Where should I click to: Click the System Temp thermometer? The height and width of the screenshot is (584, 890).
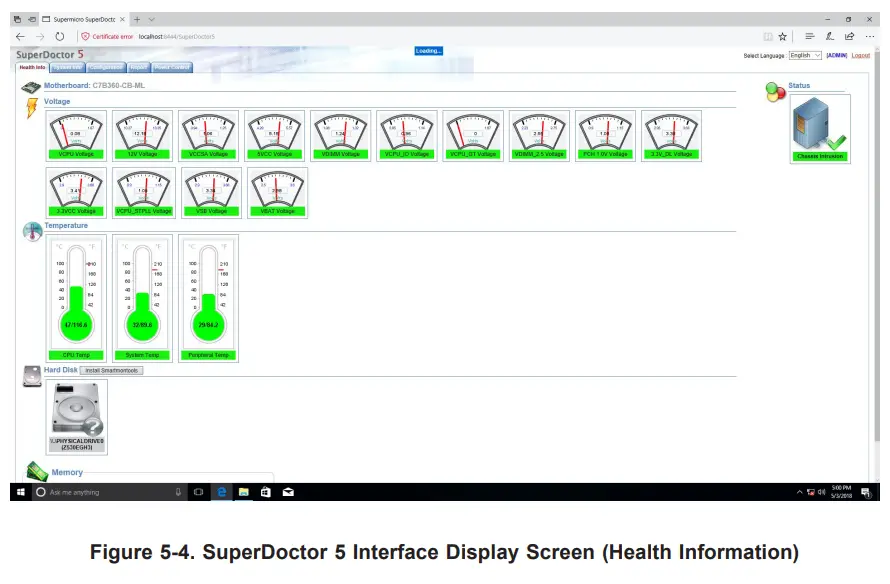click(142, 299)
